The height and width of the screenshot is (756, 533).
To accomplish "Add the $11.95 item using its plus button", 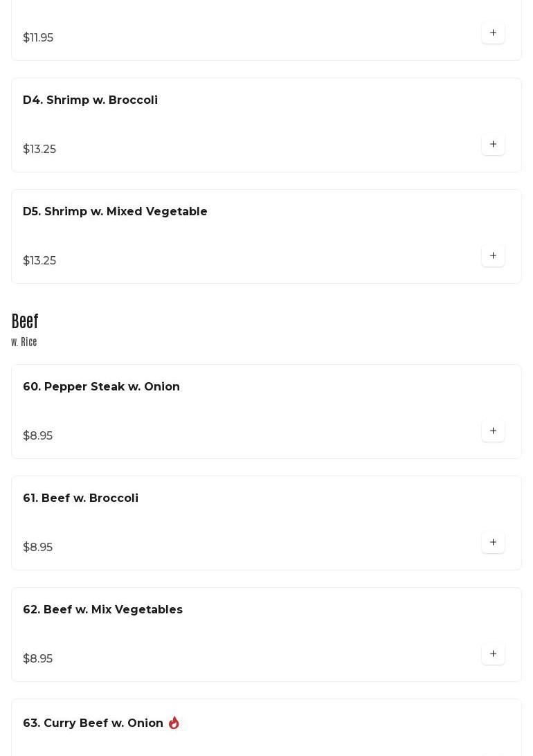I will 493,33.
